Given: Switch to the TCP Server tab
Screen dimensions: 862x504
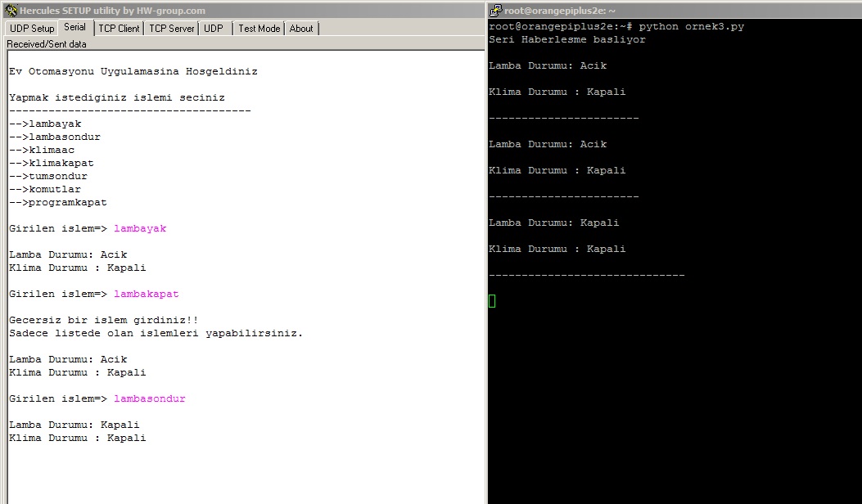Looking at the screenshot, I should click(171, 27).
